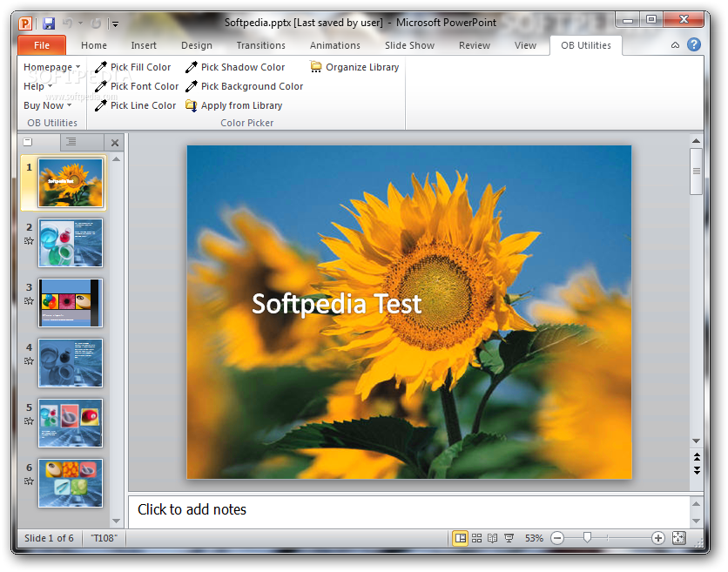This screenshot has width=728, height=572.
Task: Open PowerPoint Help question mark icon
Action: [694, 44]
